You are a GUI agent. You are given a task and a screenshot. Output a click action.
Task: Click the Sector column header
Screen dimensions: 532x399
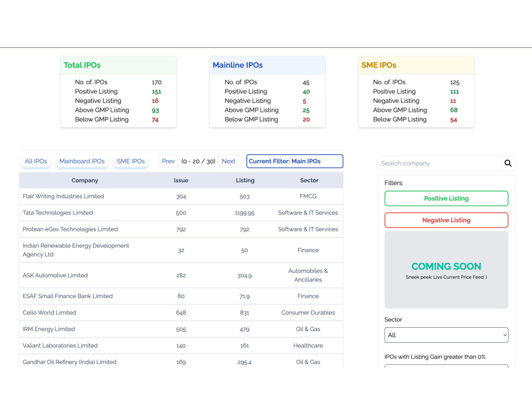[x=309, y=180]
